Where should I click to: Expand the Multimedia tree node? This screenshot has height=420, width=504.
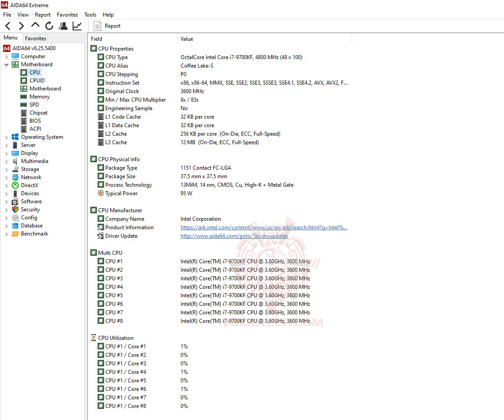tap(6, 161)
